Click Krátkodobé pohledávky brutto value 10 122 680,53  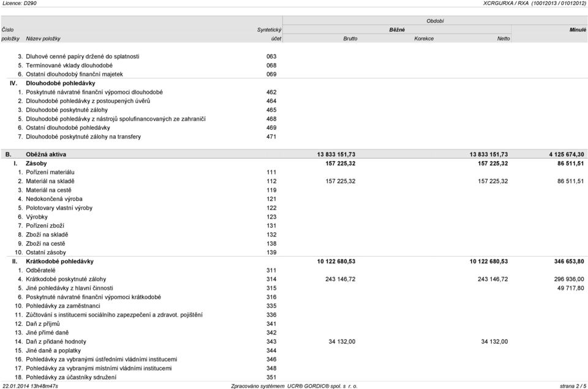coord(336,262)
